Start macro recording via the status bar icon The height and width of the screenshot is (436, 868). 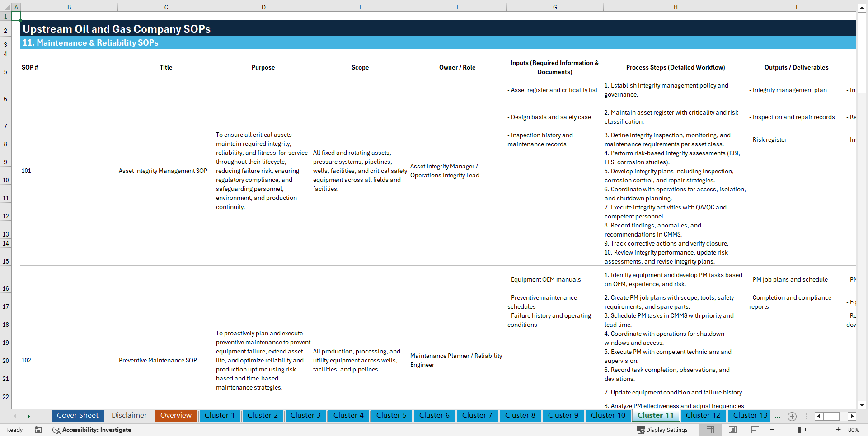(38, 430)
